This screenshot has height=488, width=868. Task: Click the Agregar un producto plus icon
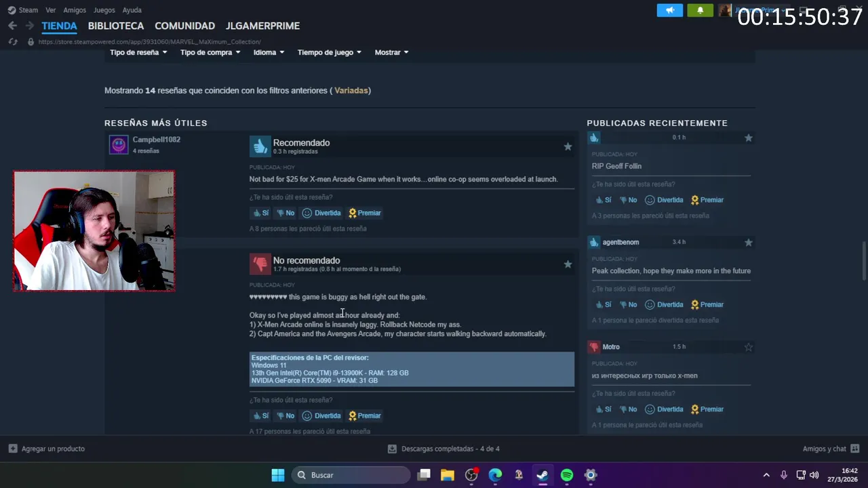(x=13, y=449)
